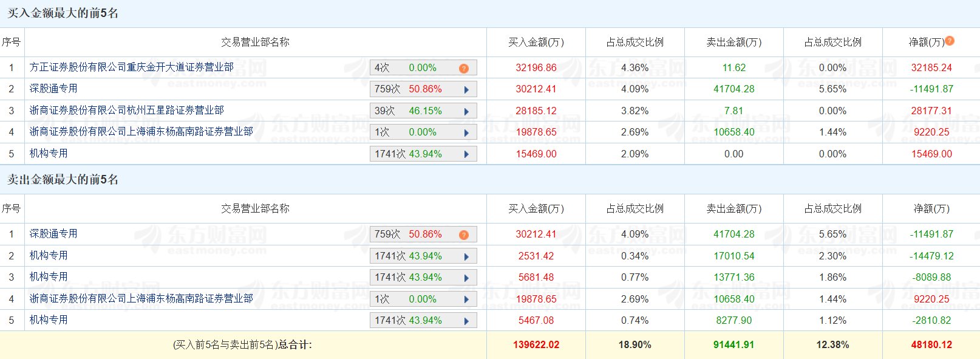
Task: Open 深股通专用 link in buy table
Action: coord(53,89)
